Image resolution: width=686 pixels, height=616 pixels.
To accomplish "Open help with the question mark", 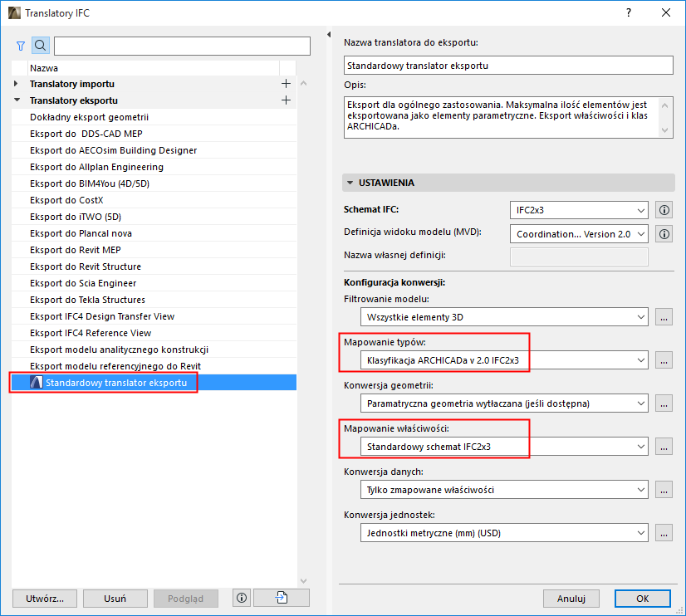I will [x=629, y=12].
